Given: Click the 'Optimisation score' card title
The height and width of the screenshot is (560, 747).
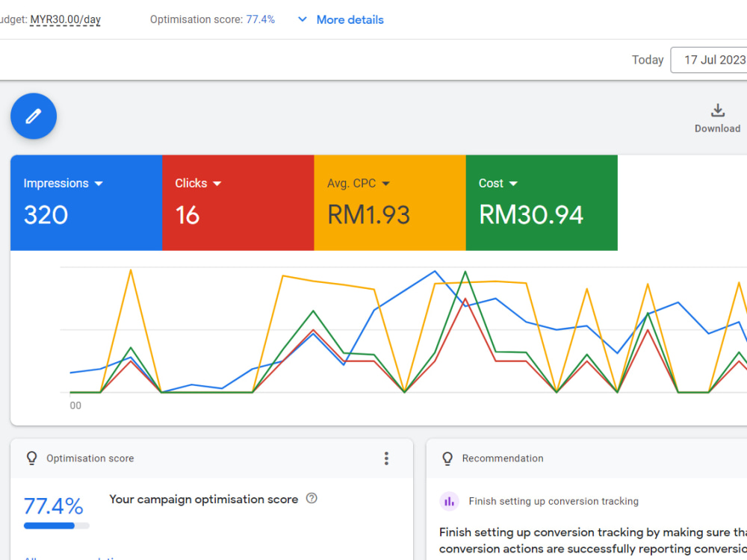Looking at the screenshot, I should [90, 458].
